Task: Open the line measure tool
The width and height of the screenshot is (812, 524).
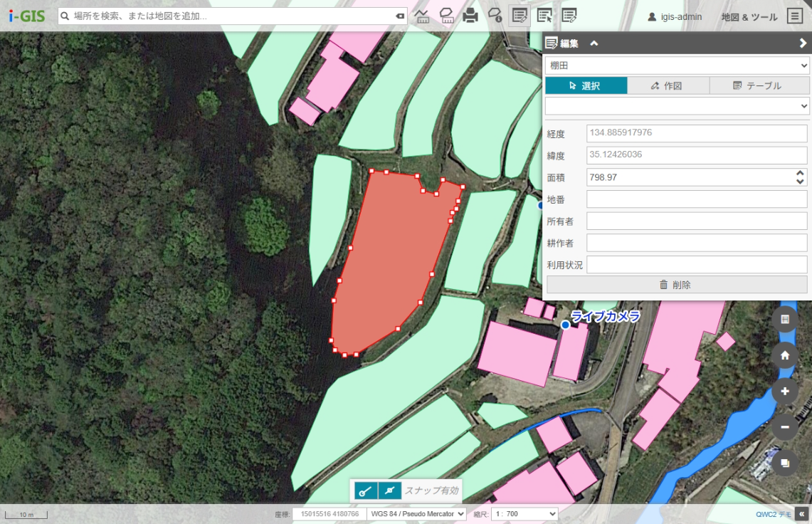Action: pos(422,16)
